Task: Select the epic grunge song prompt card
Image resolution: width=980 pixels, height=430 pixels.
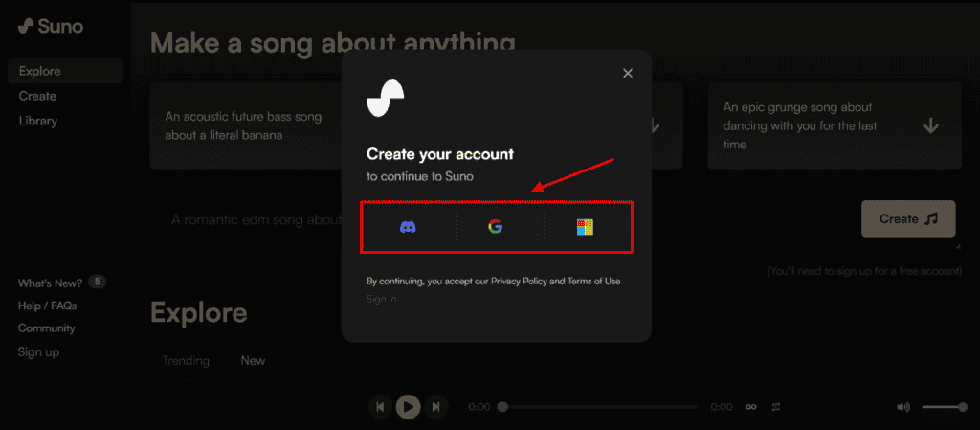Action: coord(835,125)
